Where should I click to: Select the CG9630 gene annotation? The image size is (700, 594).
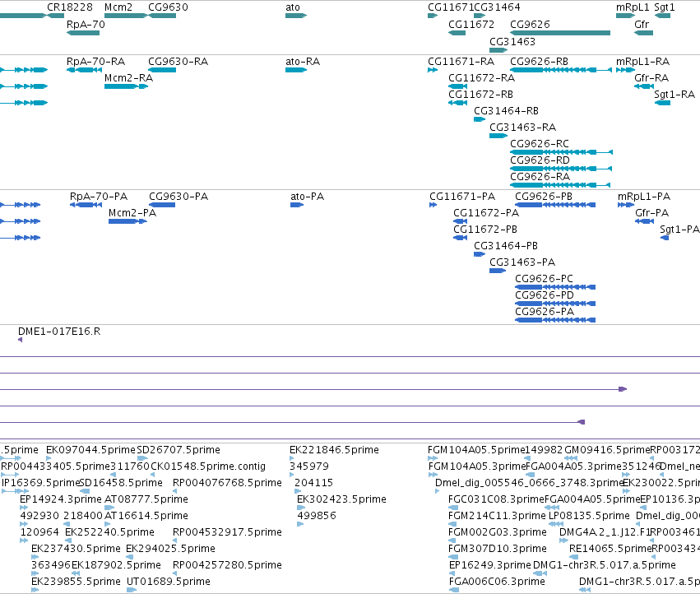click(x=162, y=16)
